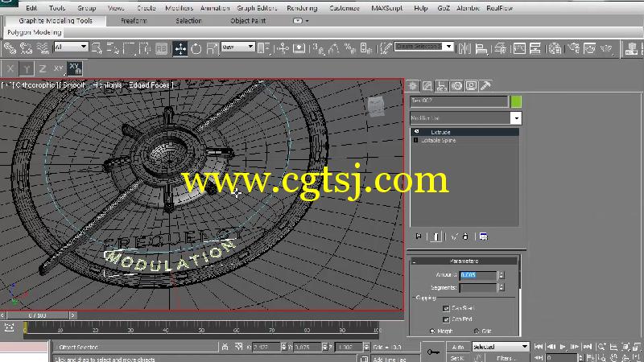Click Pin Stack icon
Screen dimensions: 644x362
pos(419,237)
